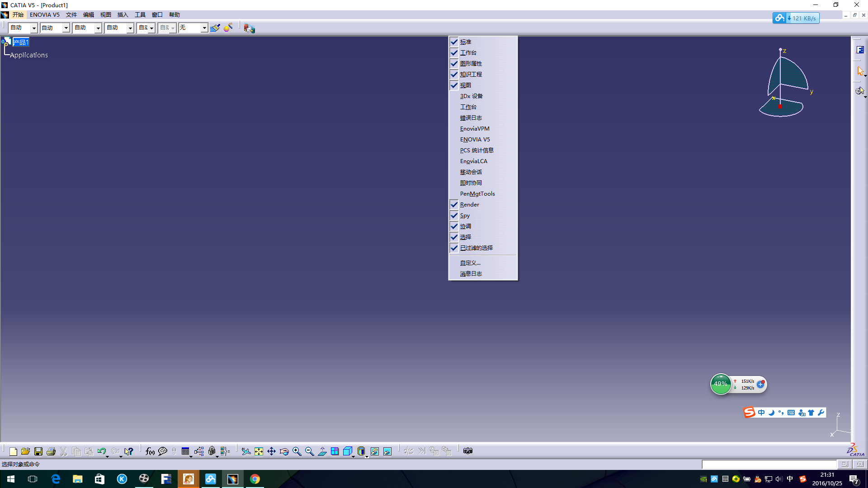868x488 pixels.
Task: Uncheck the Spy toolbar entry
Action: coord(465,216)
